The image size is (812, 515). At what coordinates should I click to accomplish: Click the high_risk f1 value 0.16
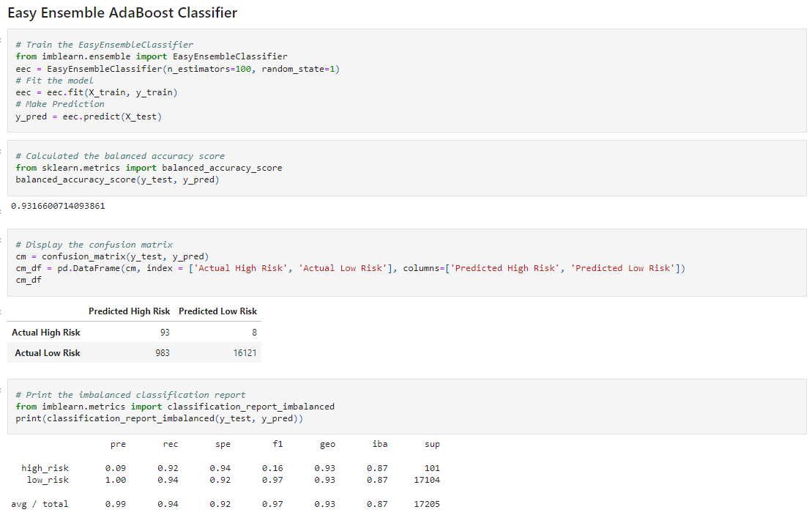pos(272,468)
